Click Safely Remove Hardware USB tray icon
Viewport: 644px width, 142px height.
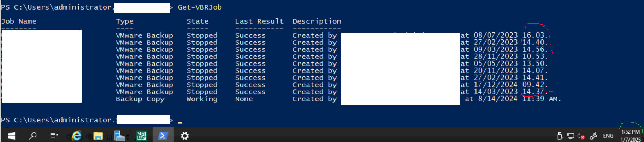point(560,136)
